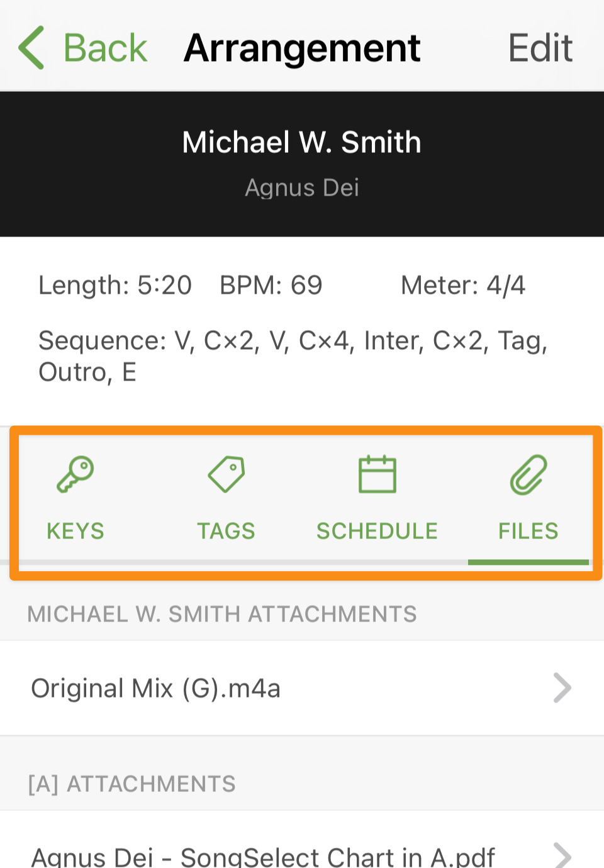Viewport: 604px width, 868px height.
Task: Tap the paperclip Files icon
Action: tap(528, 475)
